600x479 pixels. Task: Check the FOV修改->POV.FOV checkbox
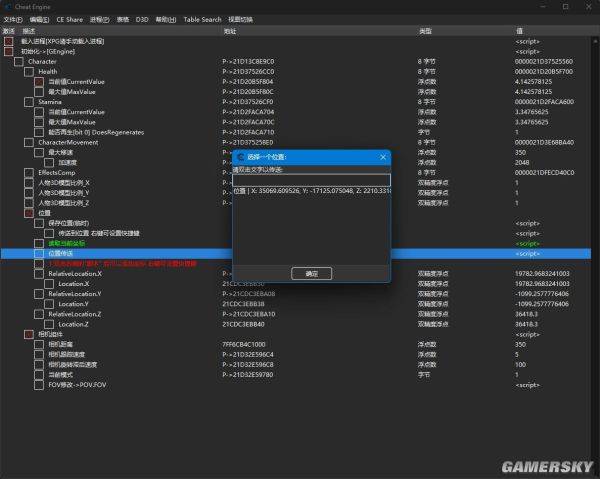coord(39,385)
